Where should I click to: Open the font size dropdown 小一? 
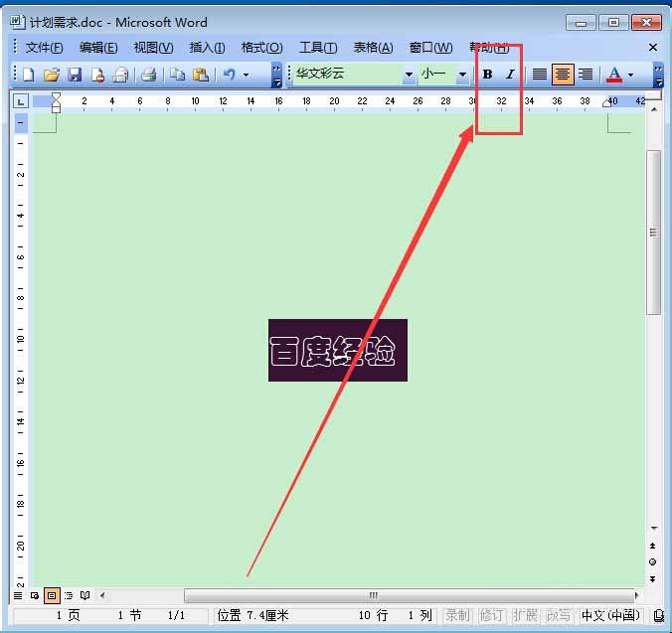click(462, 75)
